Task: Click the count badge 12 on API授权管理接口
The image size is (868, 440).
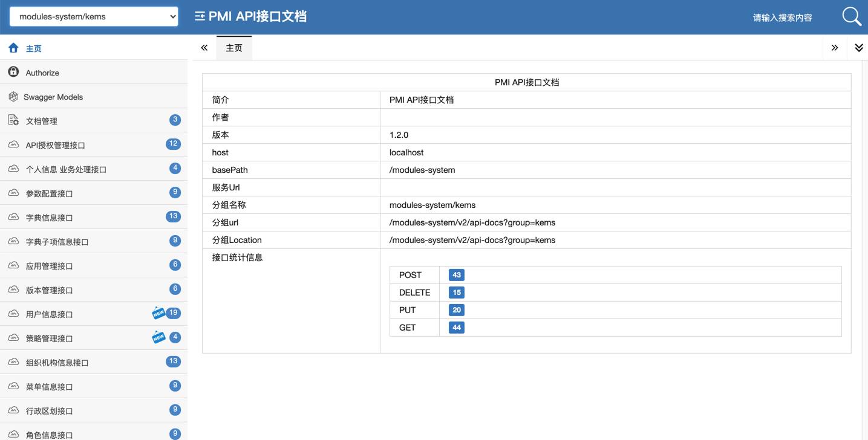Action: click(173, 144)
